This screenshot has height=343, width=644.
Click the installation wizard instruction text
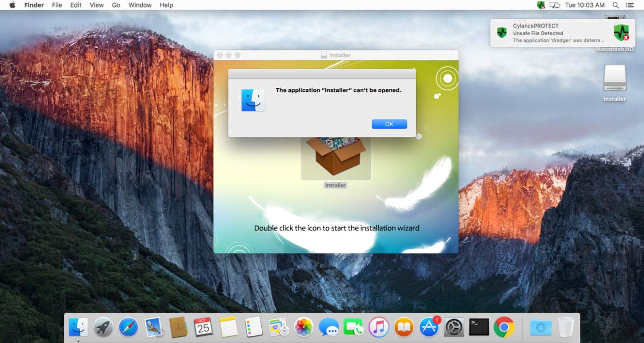[x=337, y=228]
